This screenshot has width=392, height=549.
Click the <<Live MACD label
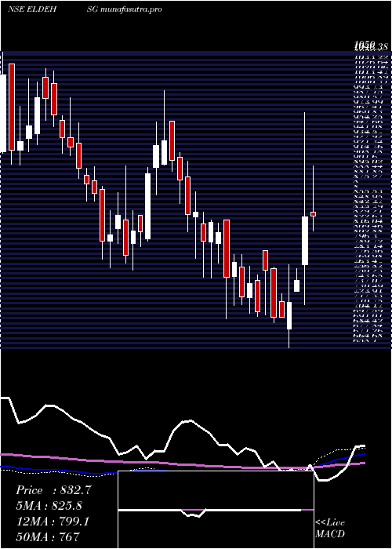330,529
